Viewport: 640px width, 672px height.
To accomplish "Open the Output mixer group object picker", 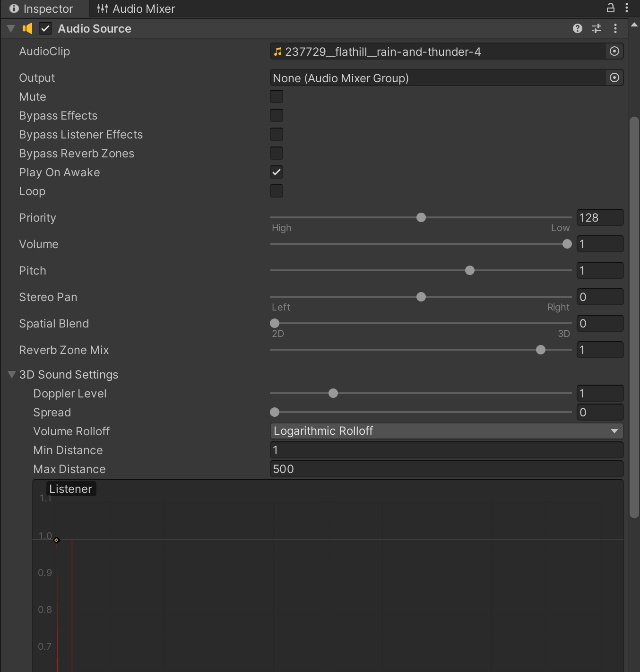I will pos(614,78).
